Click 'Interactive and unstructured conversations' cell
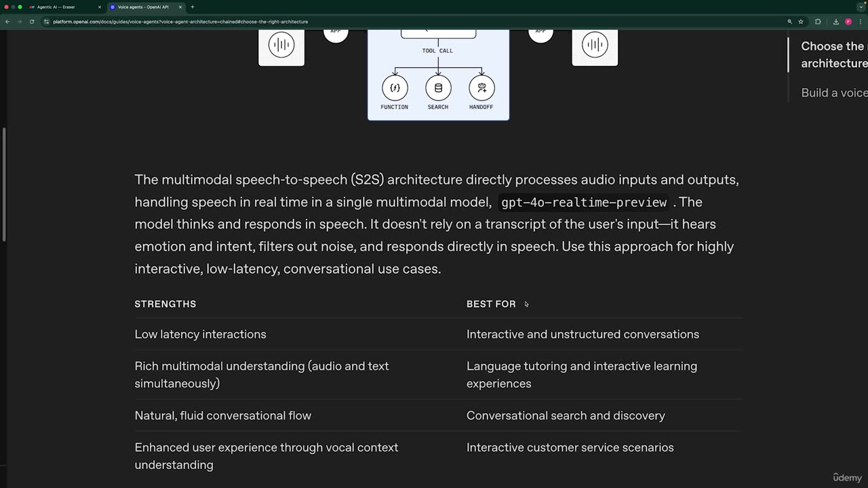This screenshot has height=488, width=868. [583, 334]
